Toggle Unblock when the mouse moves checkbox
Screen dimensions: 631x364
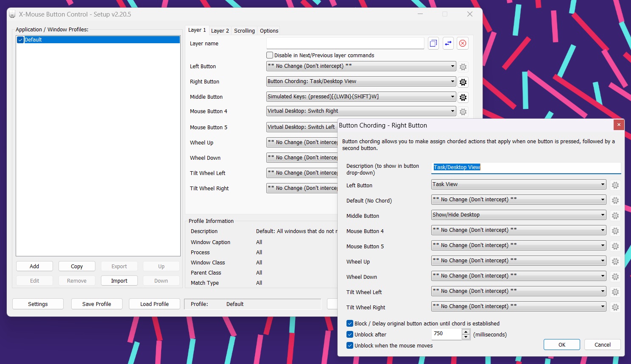click(350, 345)
